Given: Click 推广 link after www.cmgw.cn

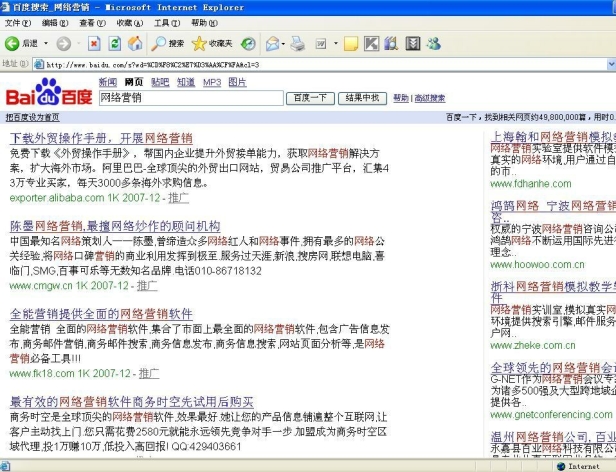Looking at the screenshot, I should [x=147, y=286].
